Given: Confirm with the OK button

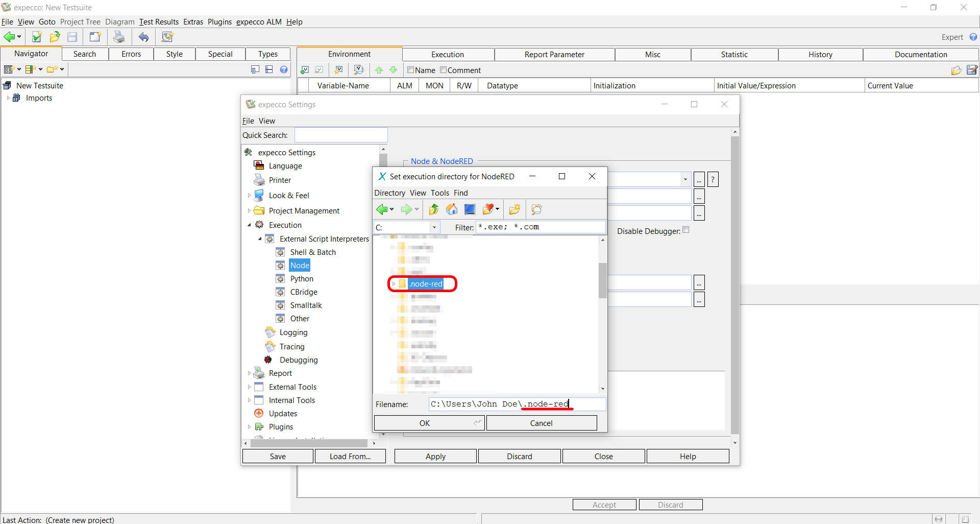Looking at the screenshot, I should pos(425,423).
